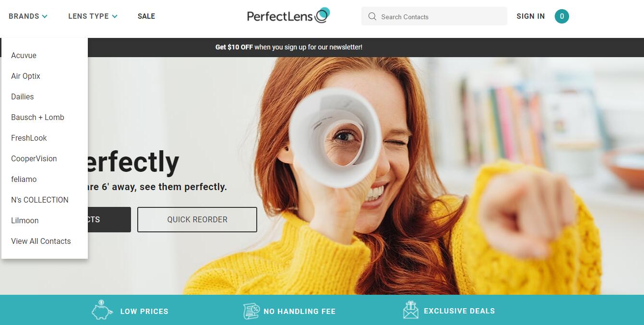Click the No Handling Fee receipt icon
Screen dimensions: 644x325
251,311
